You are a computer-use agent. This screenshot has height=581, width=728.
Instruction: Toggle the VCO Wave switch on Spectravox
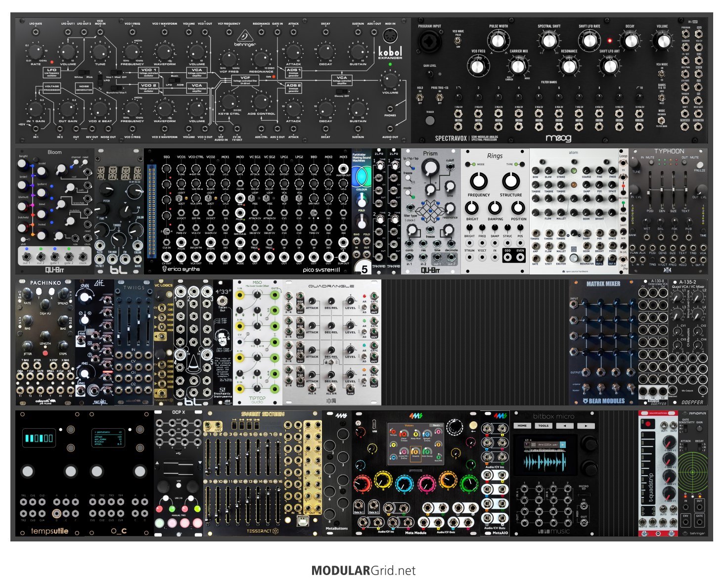pyautogui.click(x=458, y=42)
